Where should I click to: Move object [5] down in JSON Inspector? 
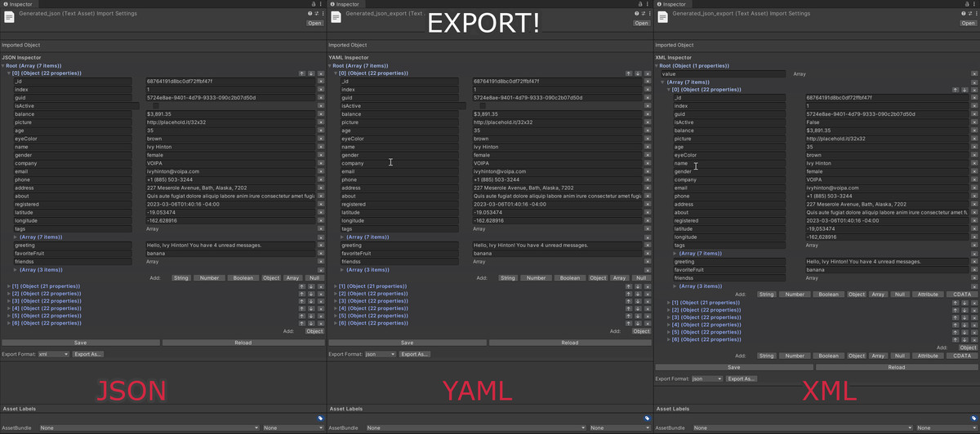point(311,316)
